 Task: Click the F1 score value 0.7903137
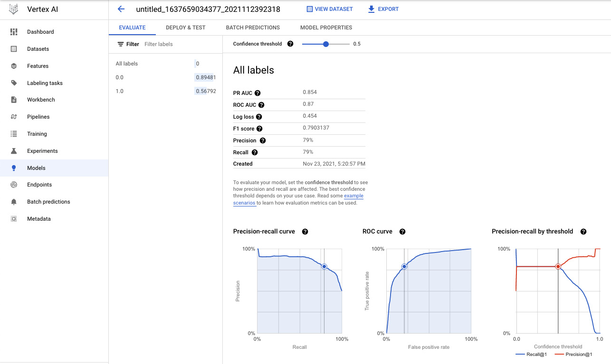(x=316, y=128)
